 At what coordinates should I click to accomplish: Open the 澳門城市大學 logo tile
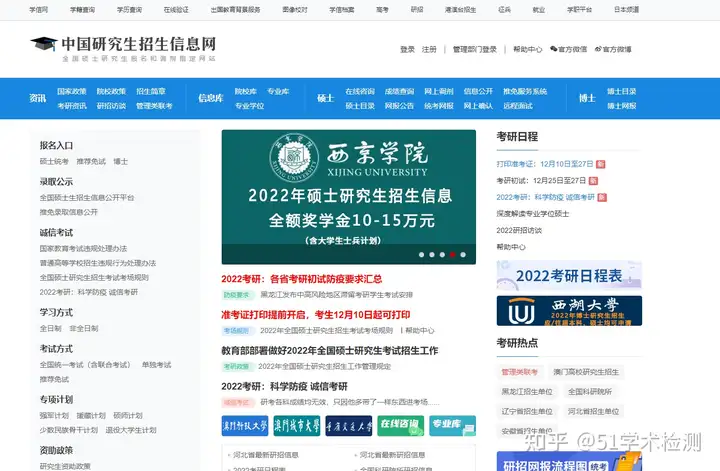tap(297, 426)
